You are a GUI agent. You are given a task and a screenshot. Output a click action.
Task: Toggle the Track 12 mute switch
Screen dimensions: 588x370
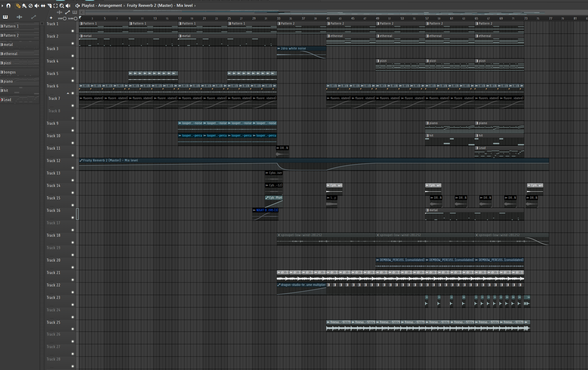pos(73,168)
